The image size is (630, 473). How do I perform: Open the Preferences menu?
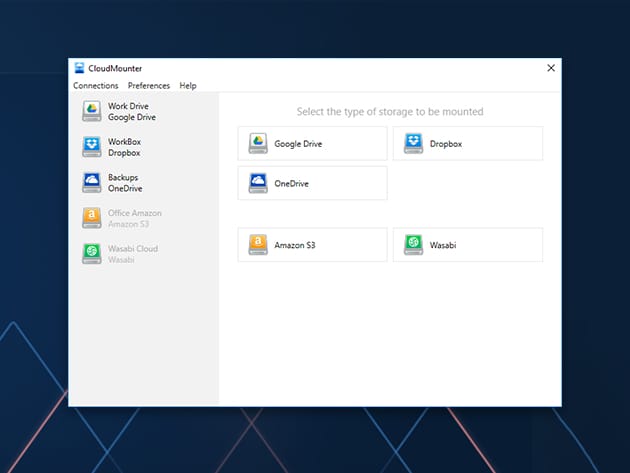pos(149,86)
